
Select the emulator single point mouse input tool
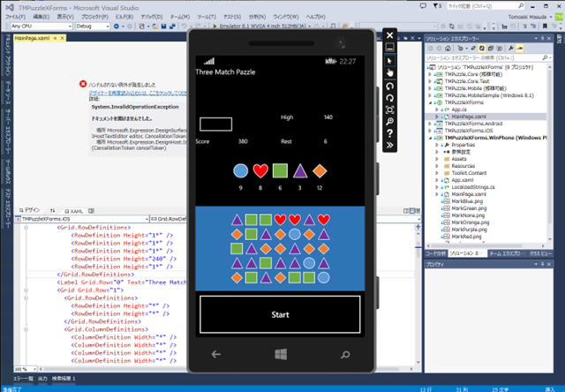[389, 63]
